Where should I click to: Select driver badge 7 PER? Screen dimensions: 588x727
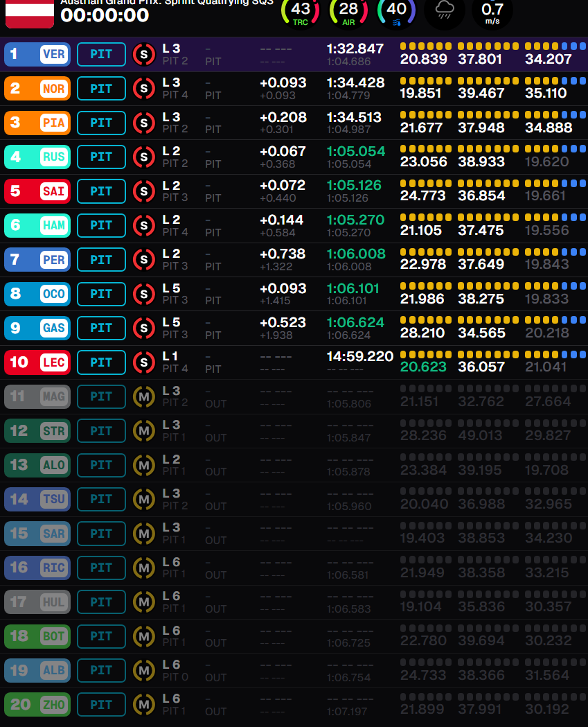(37, 260)
